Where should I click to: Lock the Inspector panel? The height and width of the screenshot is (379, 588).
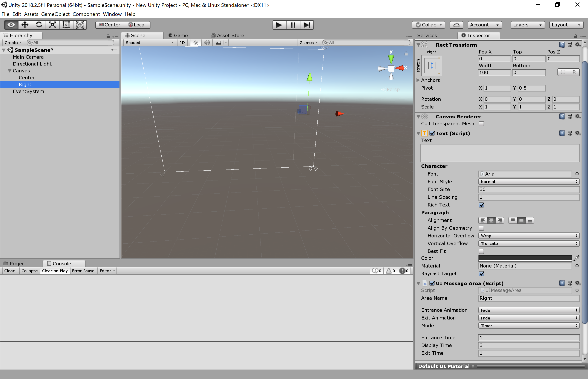576,37
